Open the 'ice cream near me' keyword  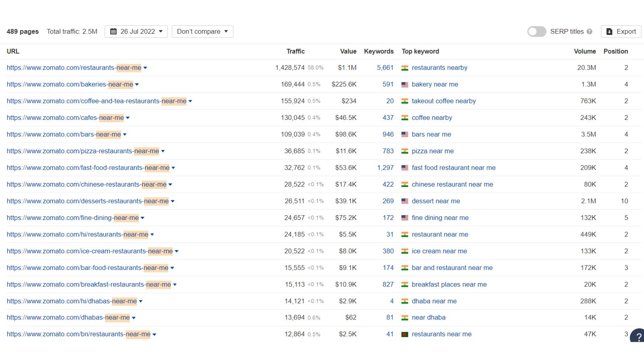coord(440,251)
